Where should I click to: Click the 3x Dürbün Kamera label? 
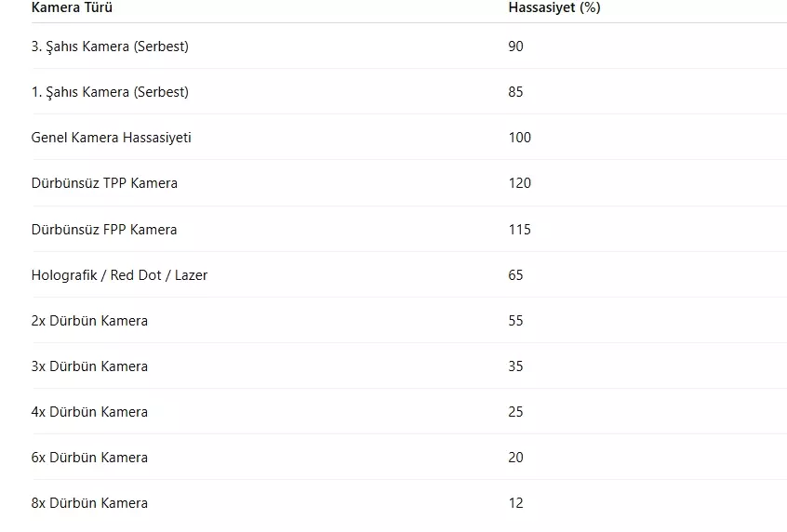tap(89, 366)
